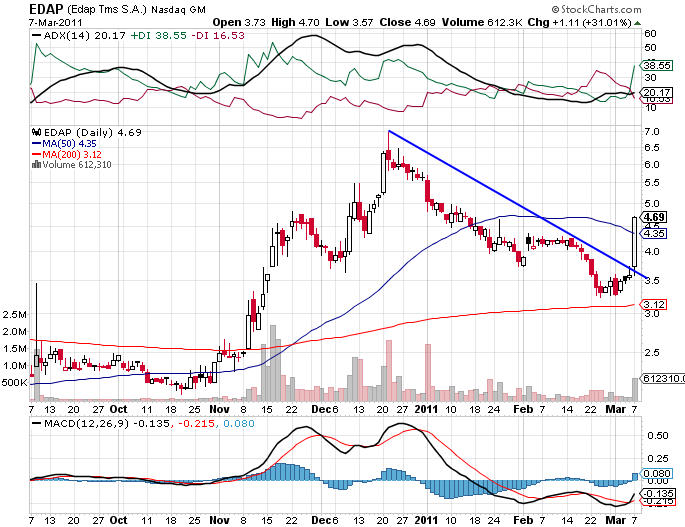
Task: Click the 7-Mar-2011 date label
Action: (x=55, y=22)
